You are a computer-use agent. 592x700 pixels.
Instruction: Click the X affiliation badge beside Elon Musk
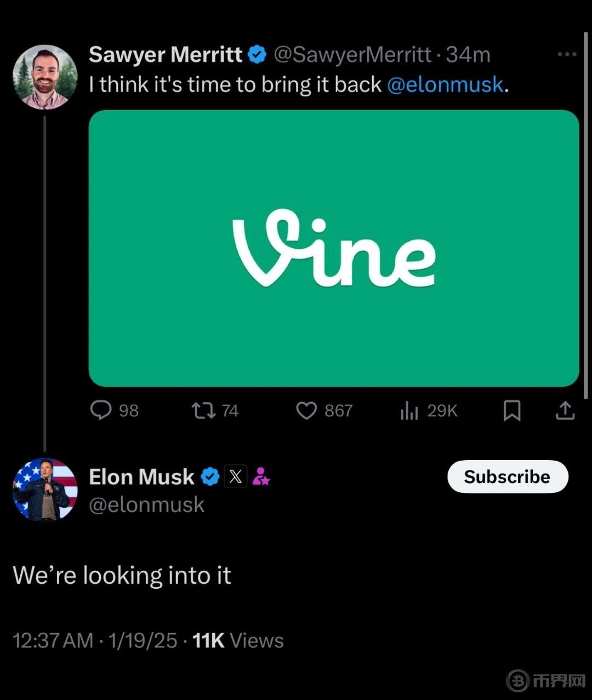point(235,477)
